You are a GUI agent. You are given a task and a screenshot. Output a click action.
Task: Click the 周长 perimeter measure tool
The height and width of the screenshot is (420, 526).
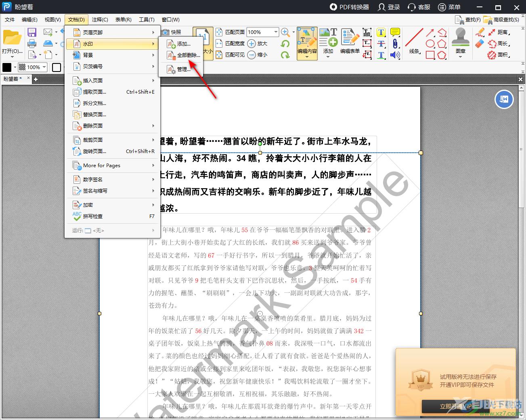pos(498,44)
